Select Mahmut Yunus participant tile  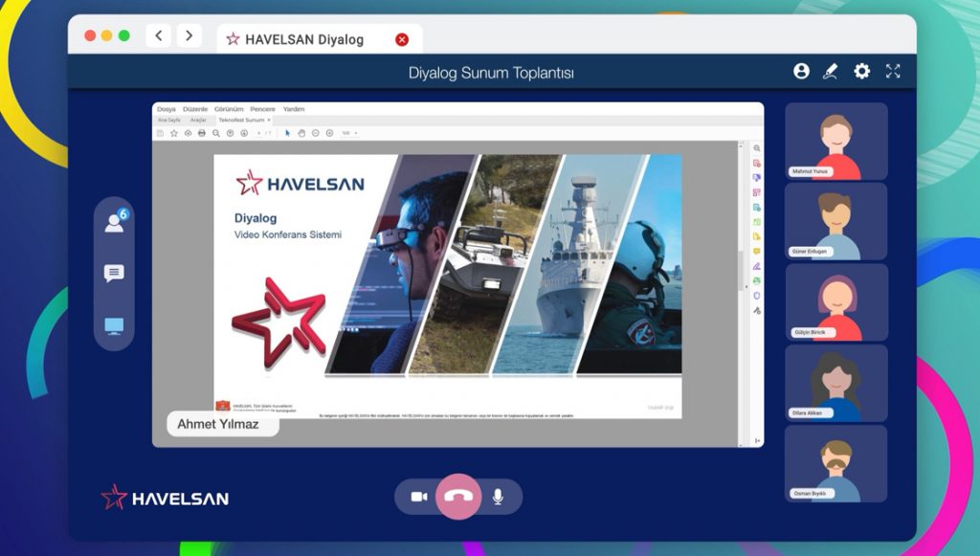point(835,142)
